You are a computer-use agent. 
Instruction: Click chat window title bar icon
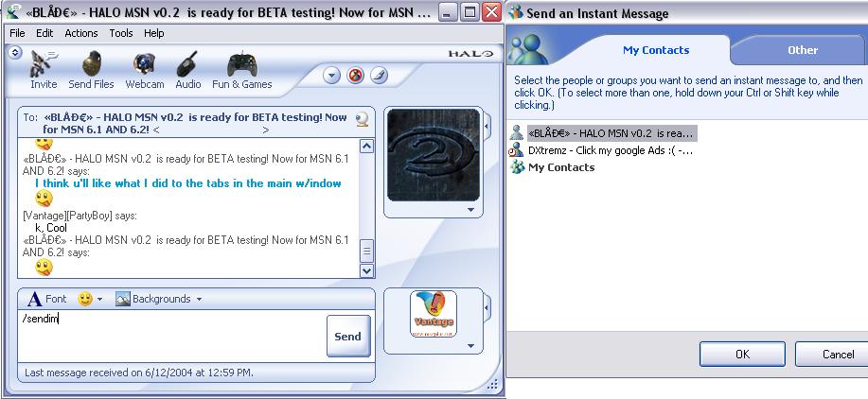[x=13, y=11]
